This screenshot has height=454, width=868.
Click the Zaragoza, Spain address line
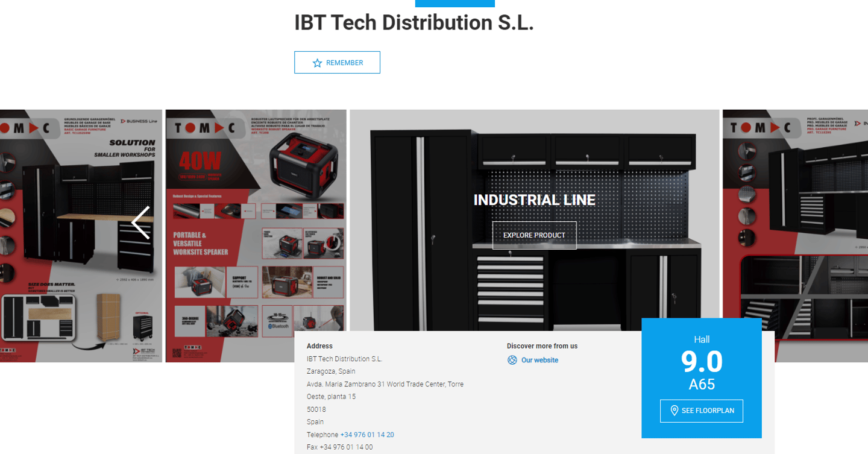click(331, 371)
